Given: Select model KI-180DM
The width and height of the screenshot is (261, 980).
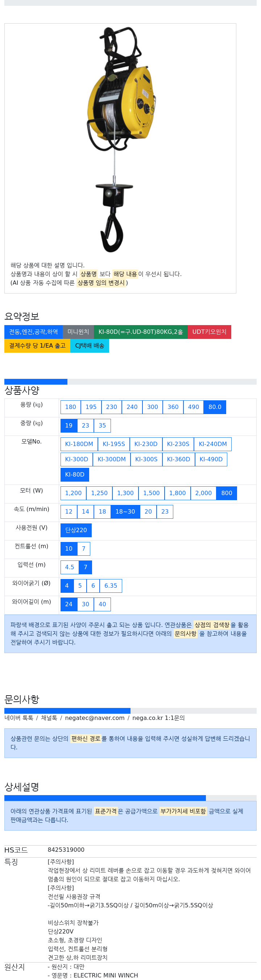Looking at the screenshot, I should [x=79, y=444].
